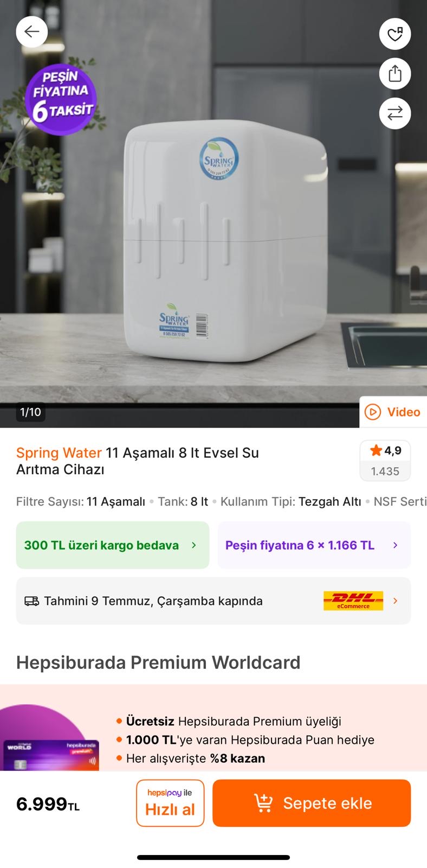Viewport: 427px width, 868px height.
Task: Open the 4,9 star rating reviews
Action: (385, 461)
